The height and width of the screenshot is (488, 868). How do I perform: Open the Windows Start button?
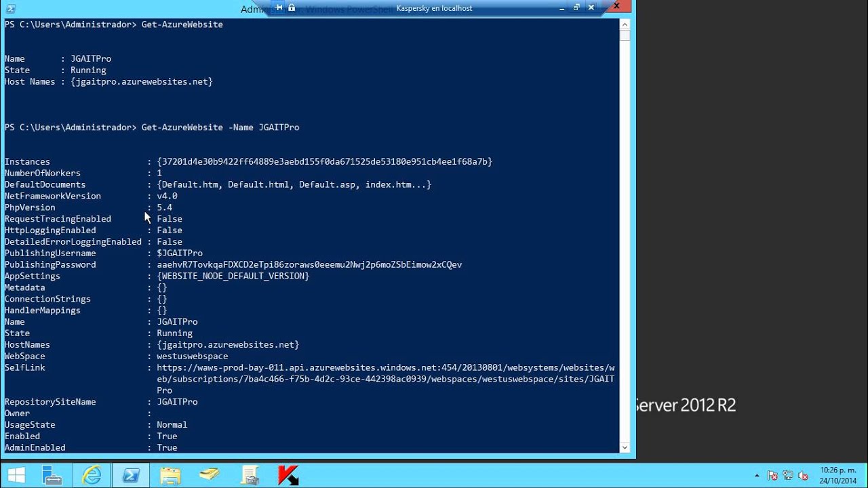coord(16,474)
